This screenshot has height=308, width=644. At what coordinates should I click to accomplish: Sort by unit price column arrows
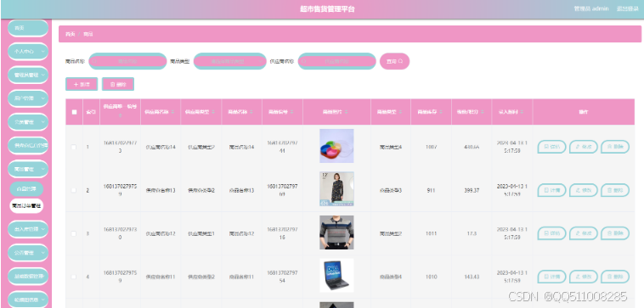pos(483,111)
